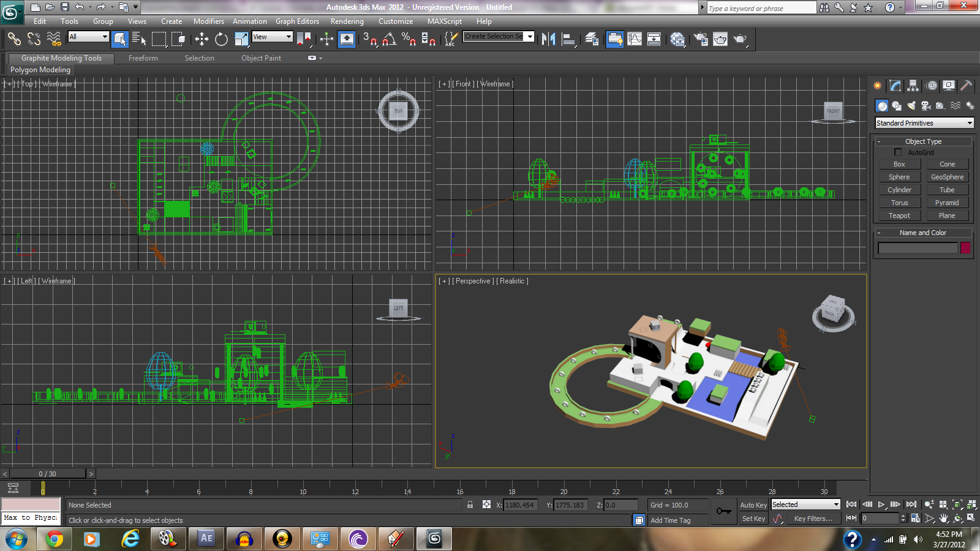Open the Render Setup dialog

701,39
